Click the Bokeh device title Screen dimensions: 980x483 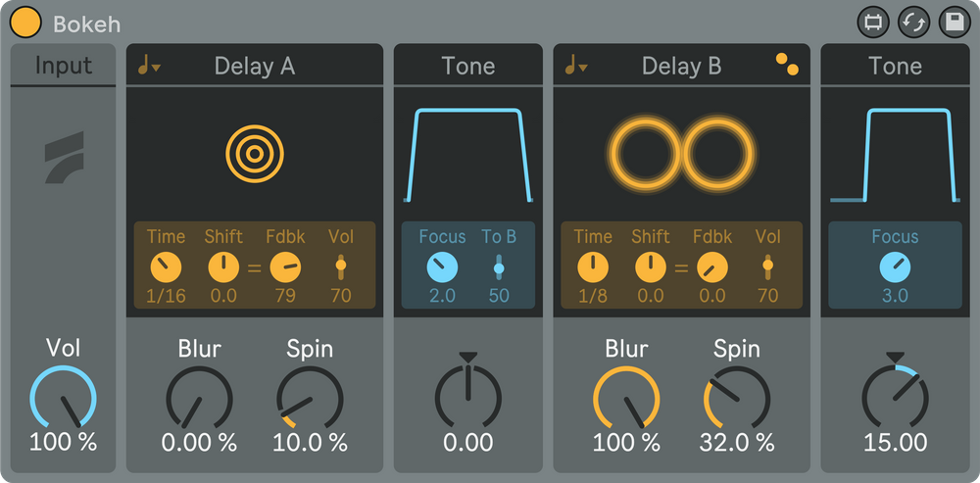pyautogui.click(x=87, y=24)
